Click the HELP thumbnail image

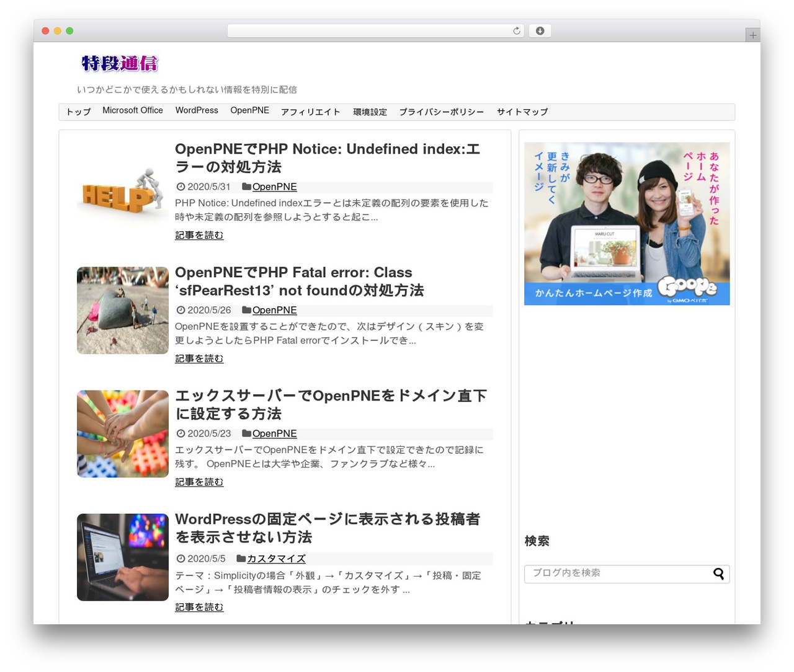(x=123, y=187)
